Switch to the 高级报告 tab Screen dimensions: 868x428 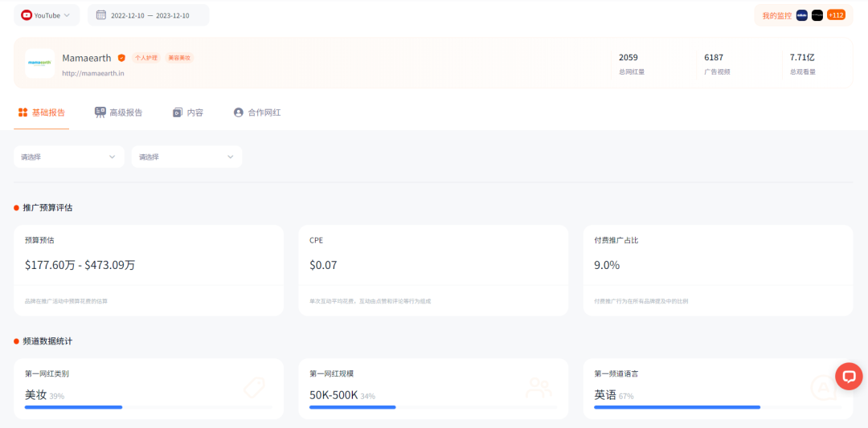pos(118,112)
